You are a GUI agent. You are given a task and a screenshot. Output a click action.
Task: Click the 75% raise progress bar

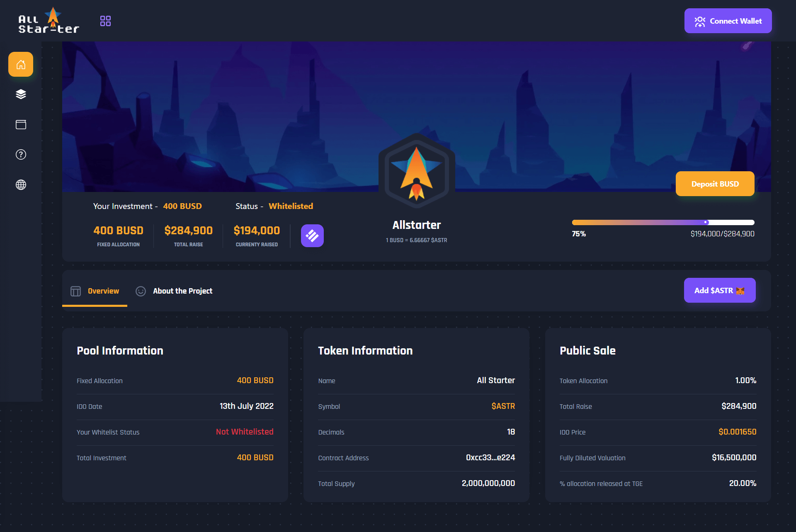click(x=663, y=223)
